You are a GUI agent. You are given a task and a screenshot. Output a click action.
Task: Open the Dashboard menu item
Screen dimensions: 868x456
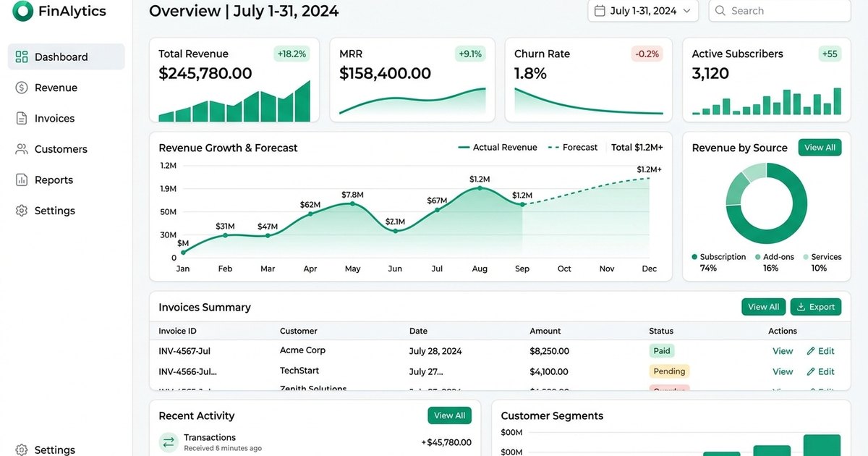click(x=66, y=57)
